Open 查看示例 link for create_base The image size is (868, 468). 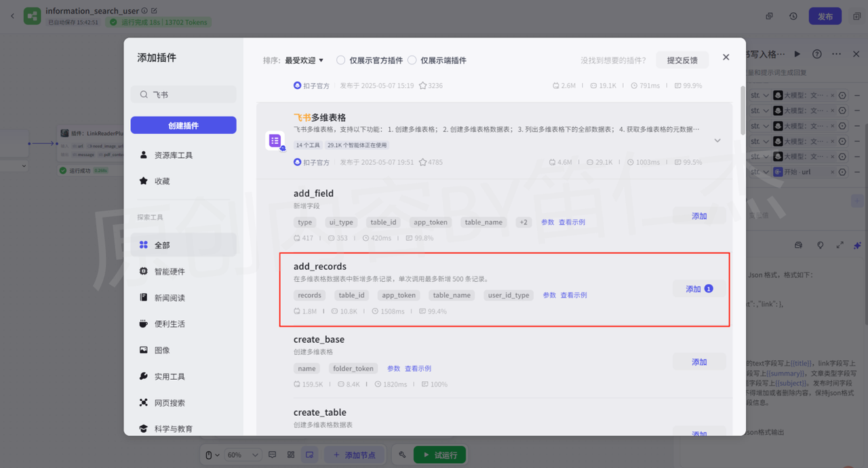(418, 369)
